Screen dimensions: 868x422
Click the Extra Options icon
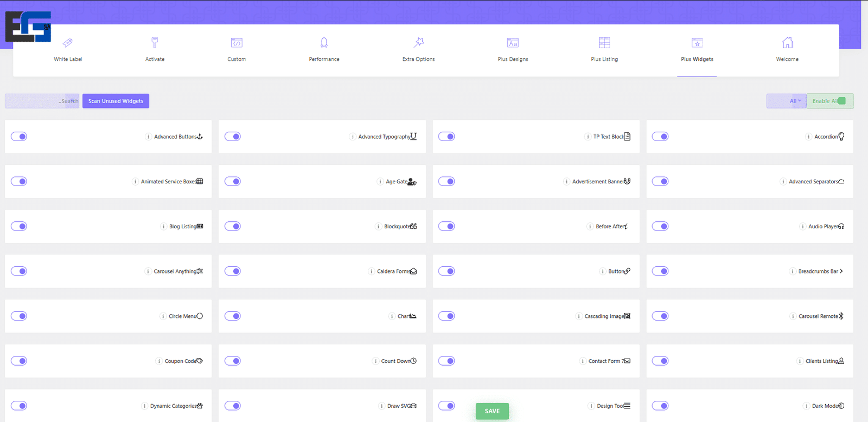coord(419,42)
